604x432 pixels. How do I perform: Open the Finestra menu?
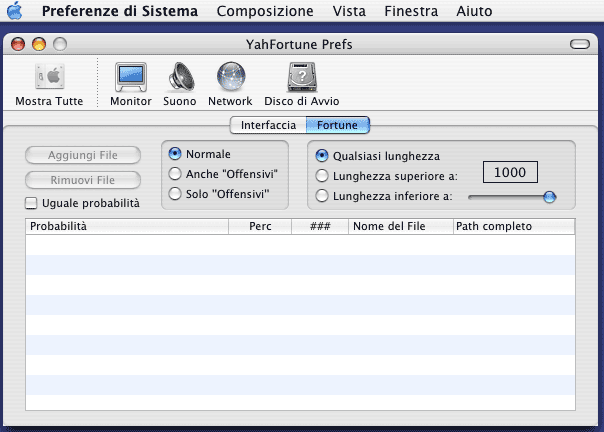pyautogui.click(x=410, y=12)
